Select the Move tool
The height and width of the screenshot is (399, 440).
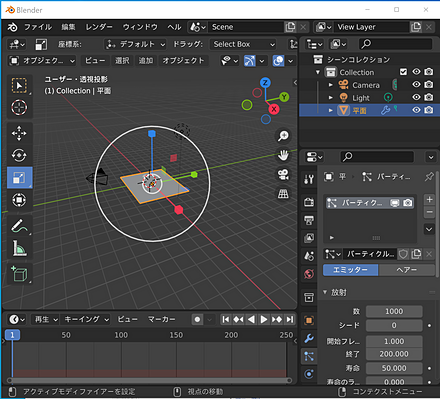[x=19, y=133]
